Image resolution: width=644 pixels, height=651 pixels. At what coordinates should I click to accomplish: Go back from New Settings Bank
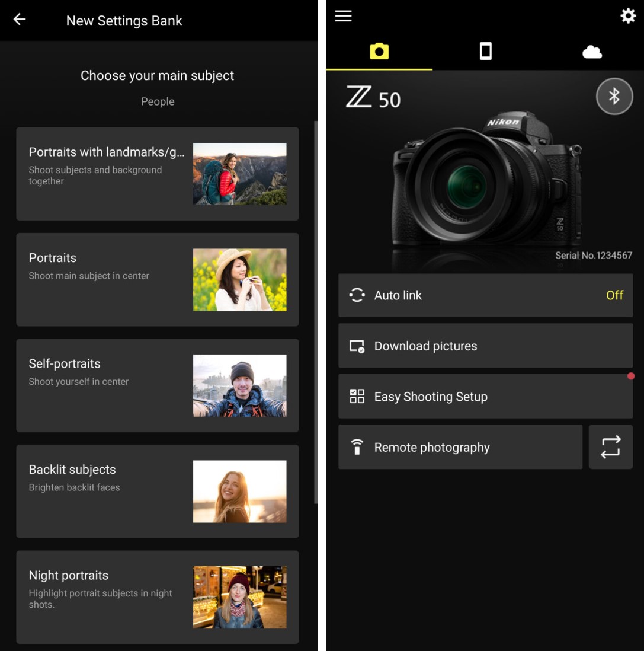(x=20, y=20)
